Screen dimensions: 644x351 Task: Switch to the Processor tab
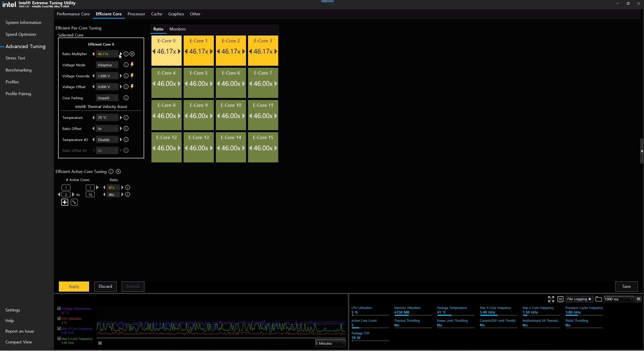[136, 14]
